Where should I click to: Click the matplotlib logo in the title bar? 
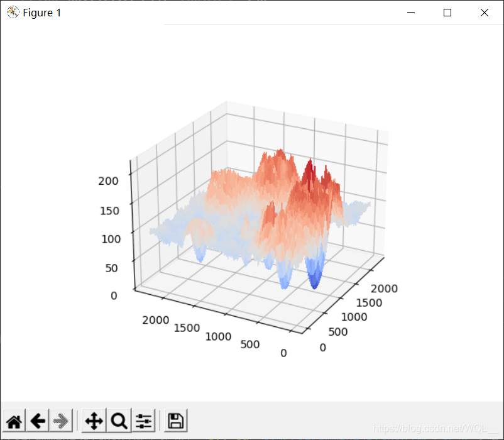(13, 12)
